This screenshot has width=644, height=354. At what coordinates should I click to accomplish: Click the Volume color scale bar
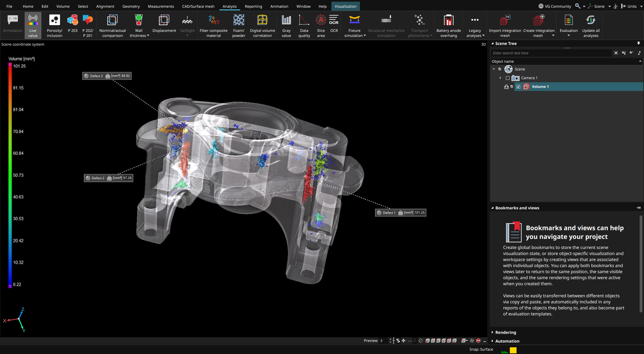tap(10, 175)
